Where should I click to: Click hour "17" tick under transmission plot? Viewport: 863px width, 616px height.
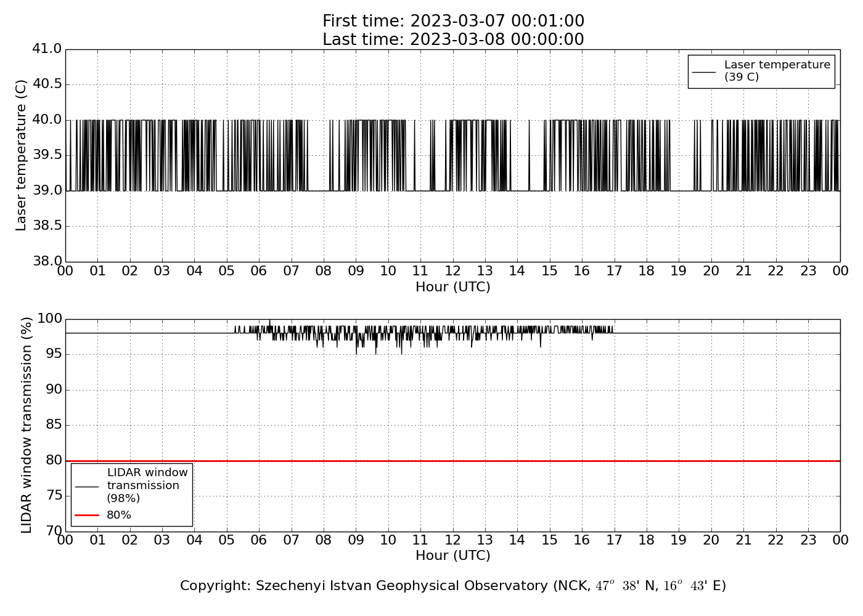point(615,540)
